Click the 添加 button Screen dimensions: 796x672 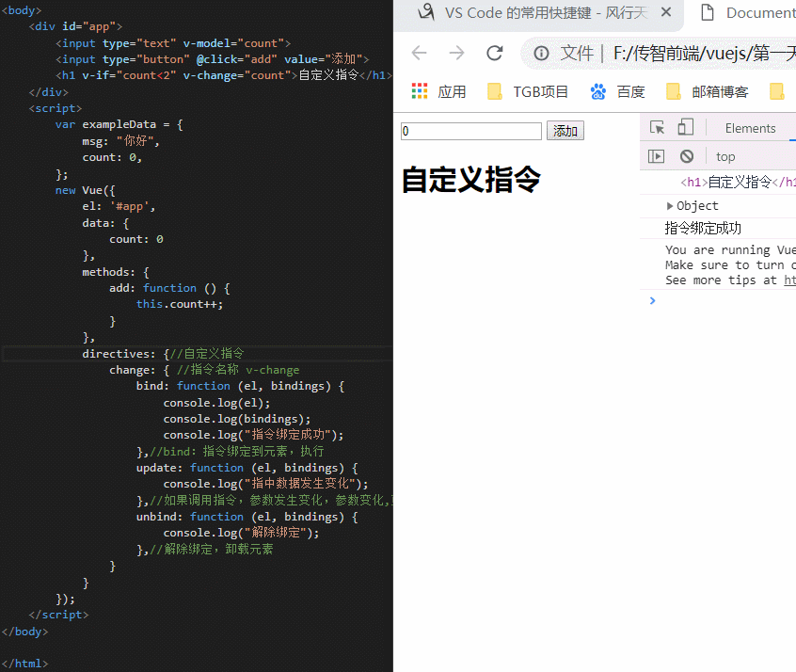[565, 131]
